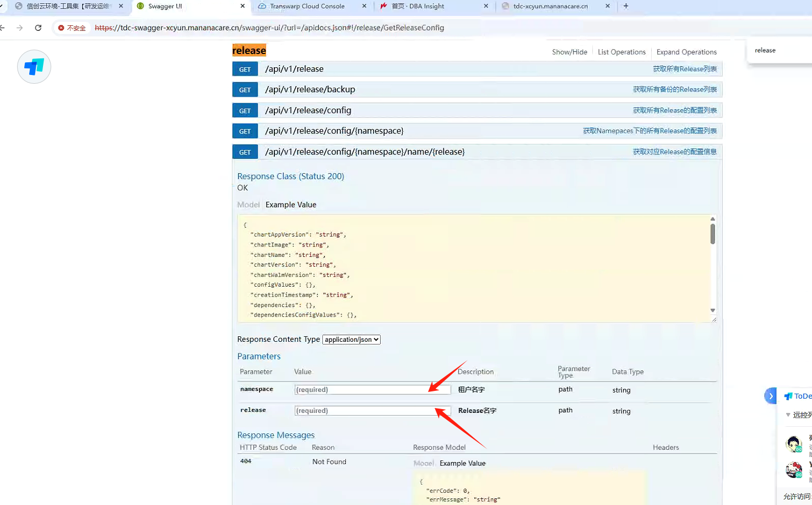Image resolution: width=812 pixels, height=505 pixels.
Task: Click the List Operations link
Action: (x=621, y=52)
